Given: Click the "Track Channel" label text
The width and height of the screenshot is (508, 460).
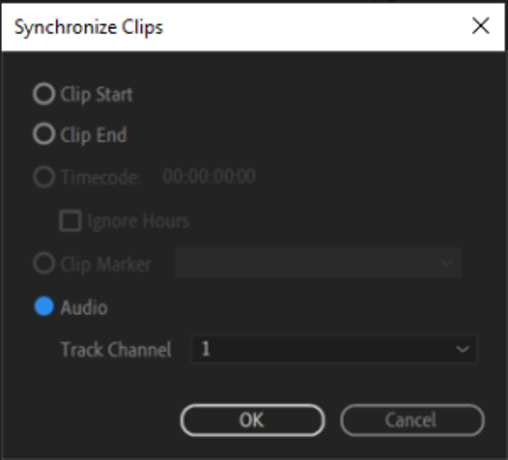Looking at the screenshot, I should (x=116, y=349).
